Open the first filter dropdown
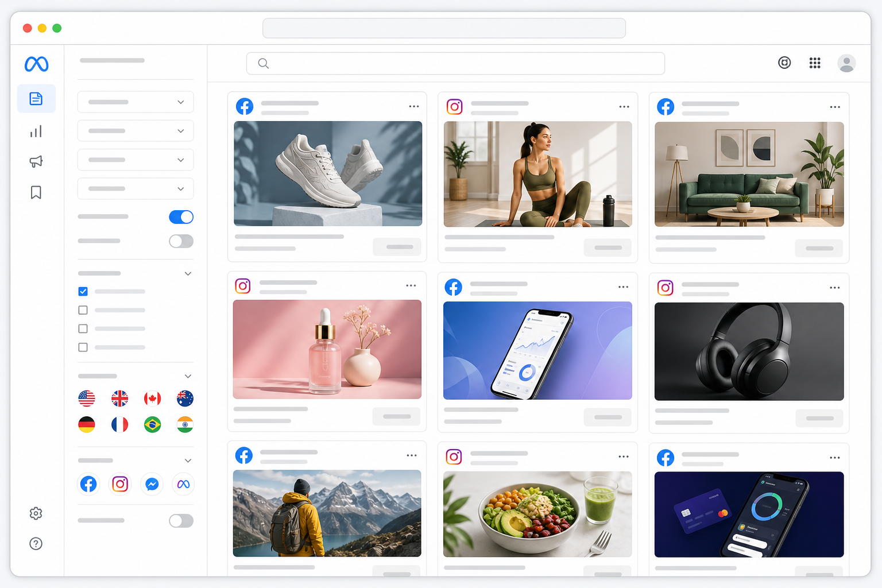 (x=136, y=102)
